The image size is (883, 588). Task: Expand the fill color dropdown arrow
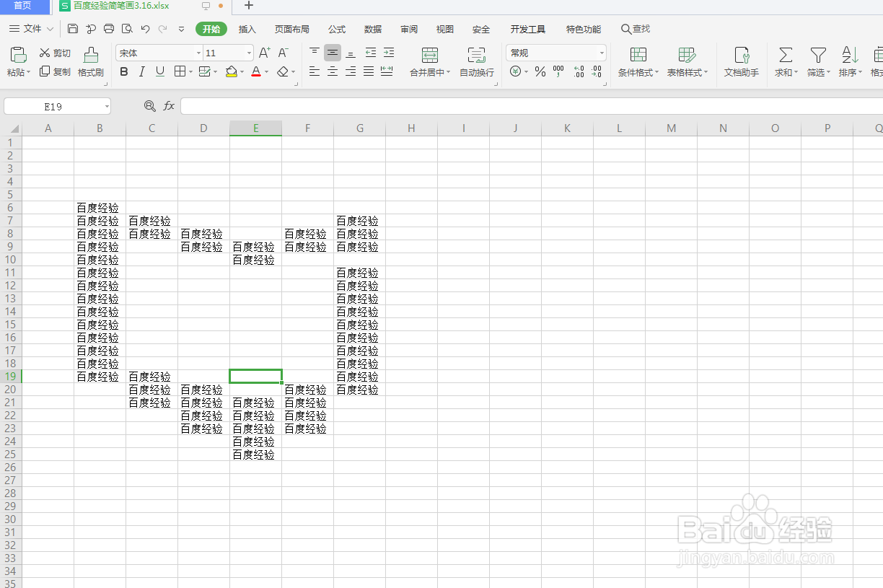pos(242,72)
